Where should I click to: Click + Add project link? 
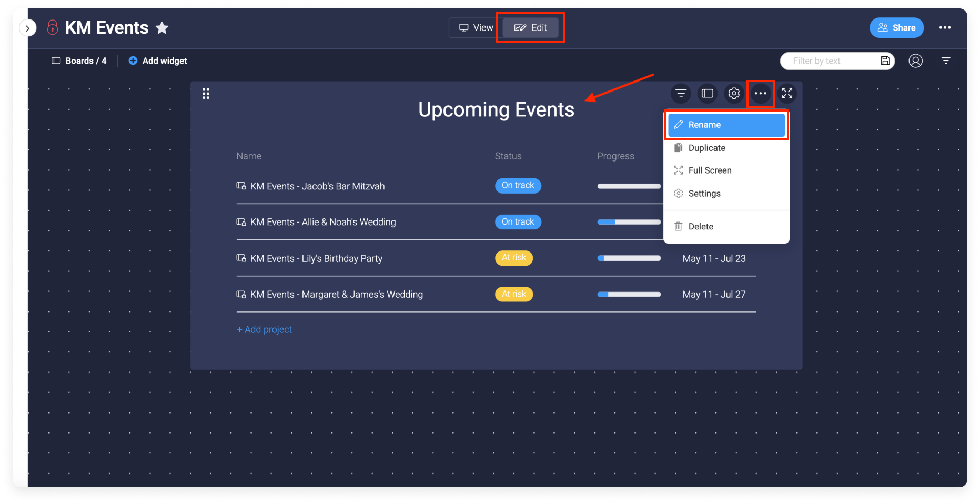pyautogui.click(x=264, y=329)
